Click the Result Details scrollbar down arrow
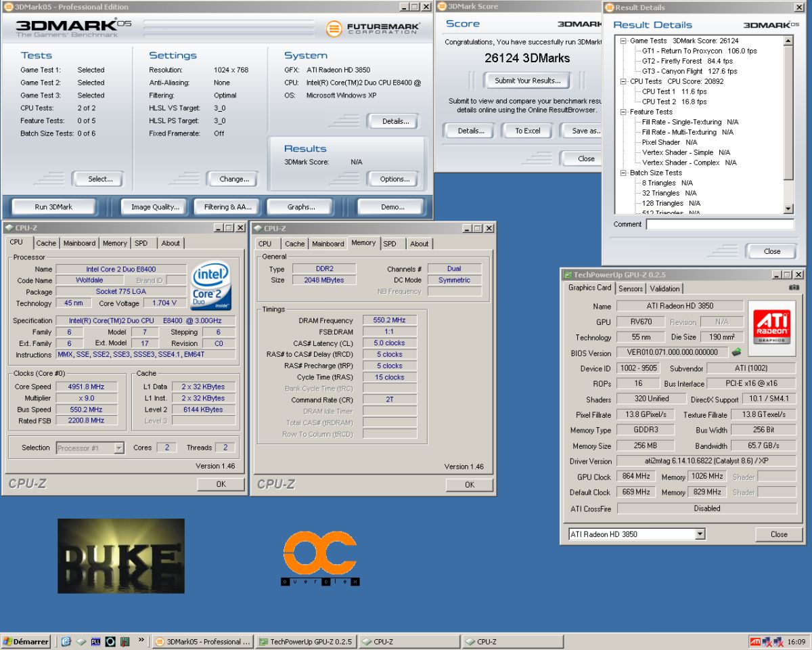 [788, 209]
